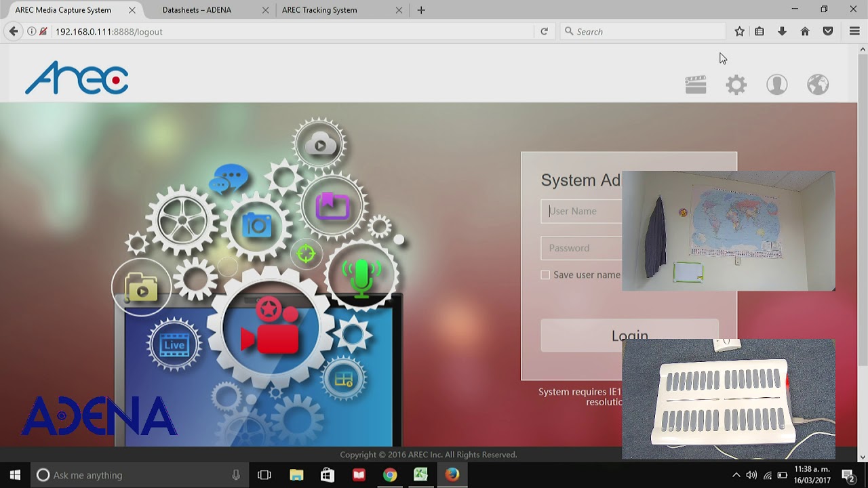This screenshot has width=868, height=488.
Task: Open the Windows Store taskbar icon
Action: pos(328,475)
